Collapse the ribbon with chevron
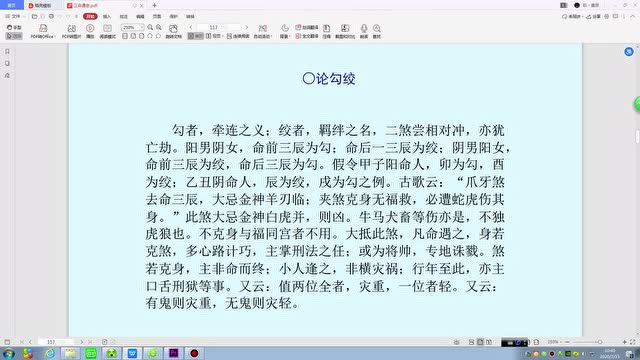 click(632, 16)
